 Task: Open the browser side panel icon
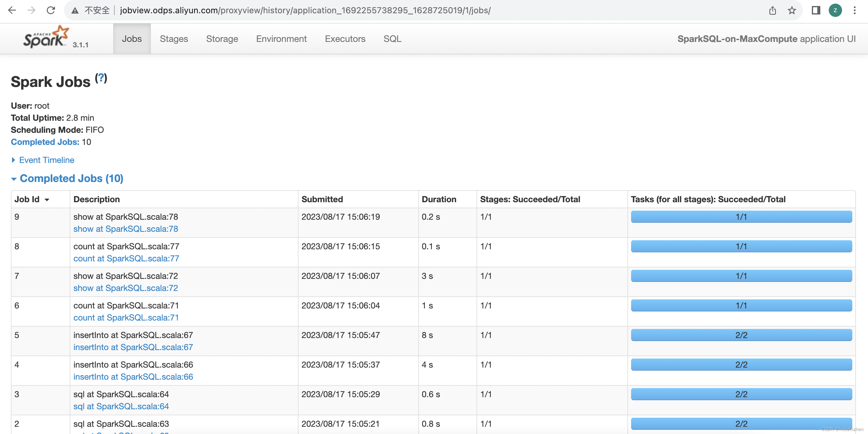click(816, 11)
